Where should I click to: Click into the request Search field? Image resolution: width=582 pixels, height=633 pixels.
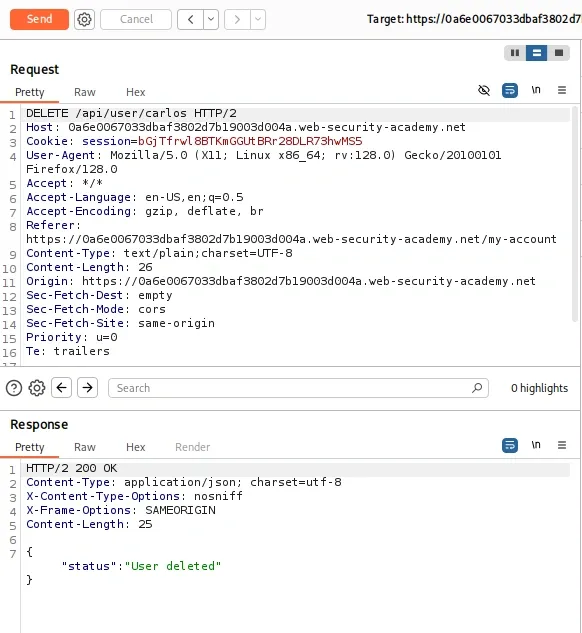[x=298, y=388]
